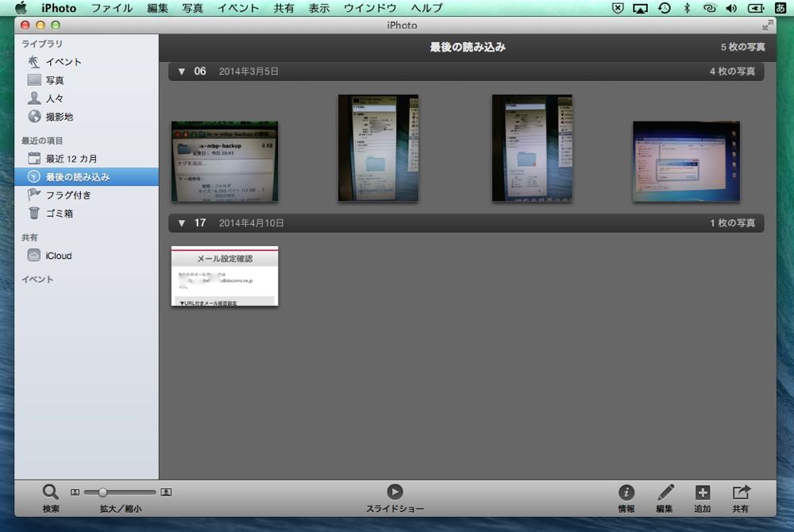Click the volume icon in menu bar

click(x=731, y=8)
